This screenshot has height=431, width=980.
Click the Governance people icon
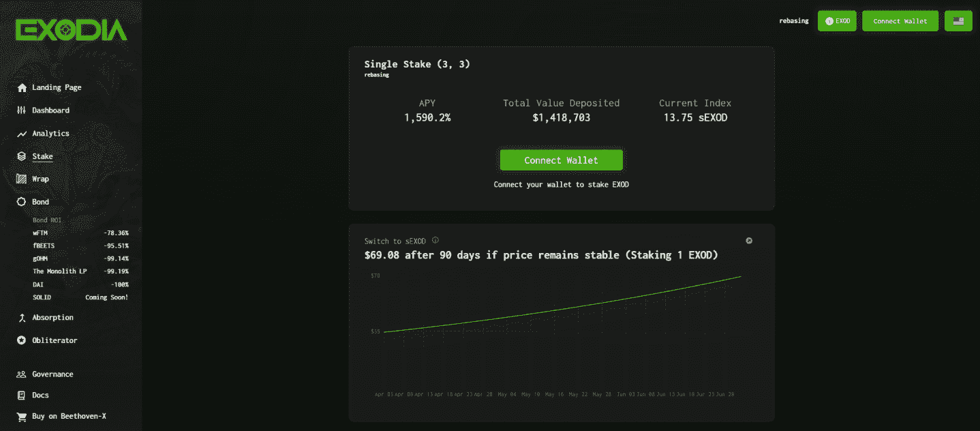(x=22, y=374)
